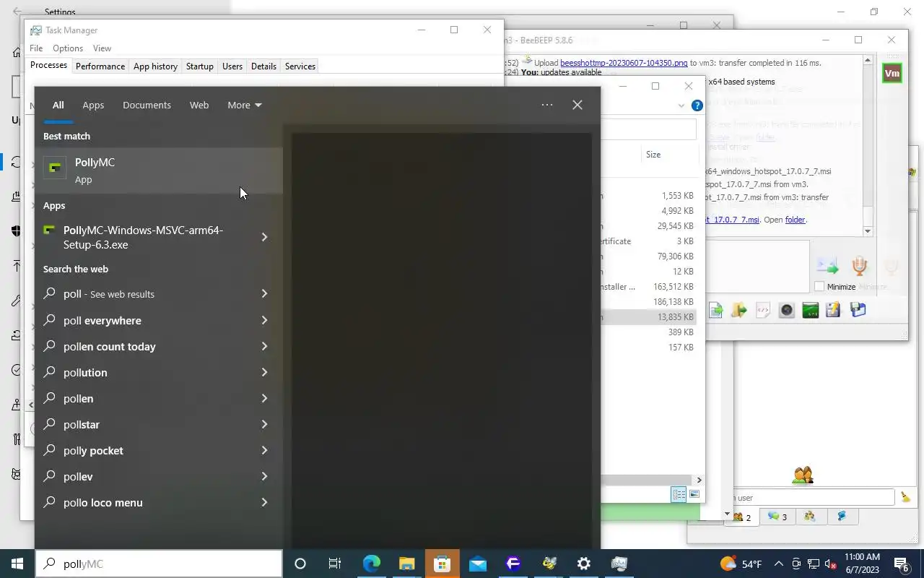Expand the 'poll - See web results' chevron

264,293
